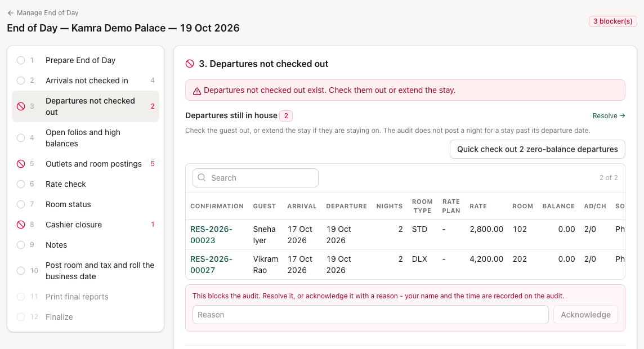Click room type DLX cell
The width and height of the screenshot is (644, 349).
(x=420, y=259)
